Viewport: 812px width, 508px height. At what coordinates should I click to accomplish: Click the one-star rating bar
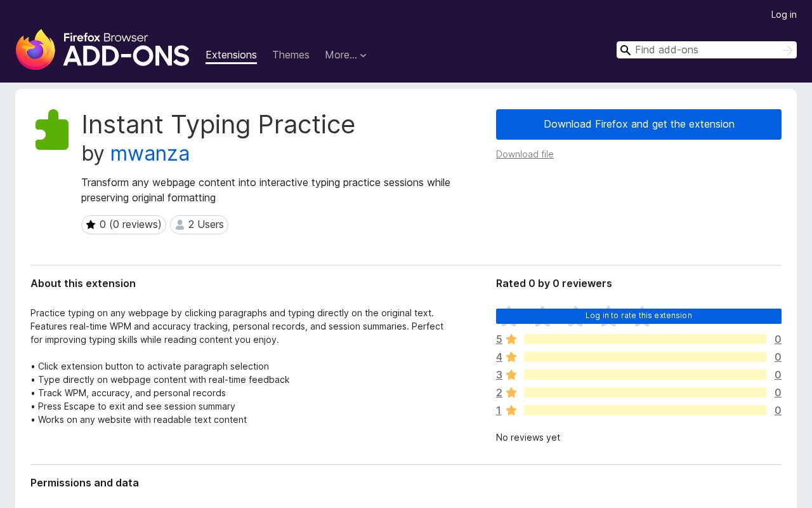pos(645,410)
